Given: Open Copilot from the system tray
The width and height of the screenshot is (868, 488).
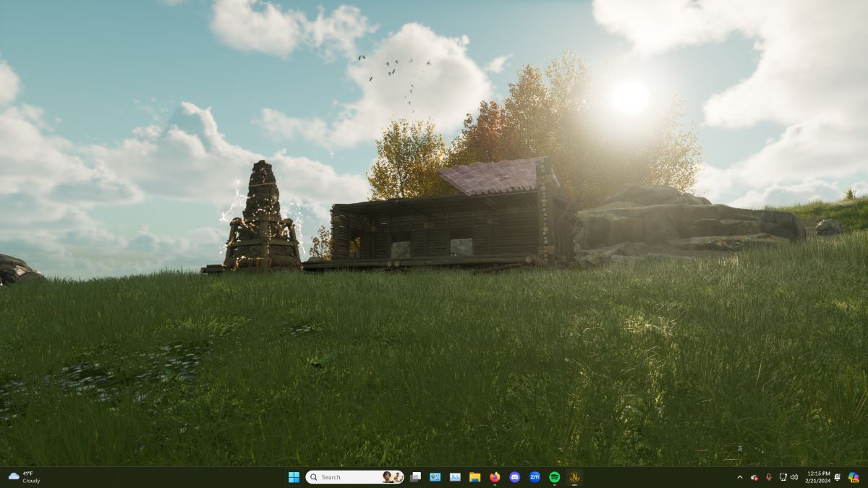Looking at the screenshot, I should click(854, 477).
